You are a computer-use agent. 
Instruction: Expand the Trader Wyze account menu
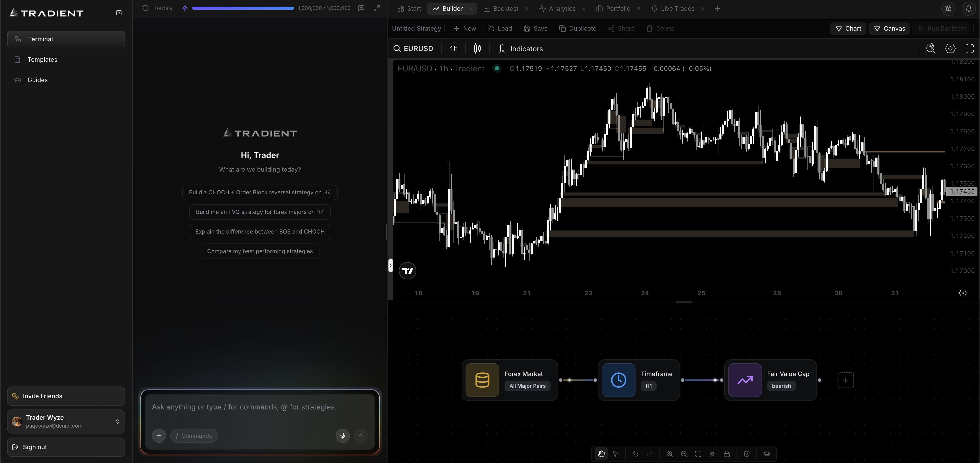66,421
